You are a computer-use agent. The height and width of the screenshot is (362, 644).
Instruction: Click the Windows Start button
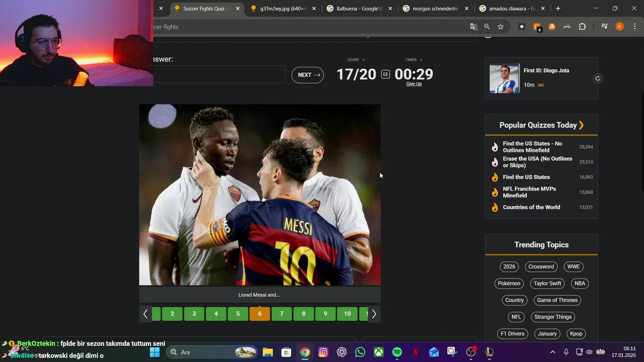[x=154, y=352]
